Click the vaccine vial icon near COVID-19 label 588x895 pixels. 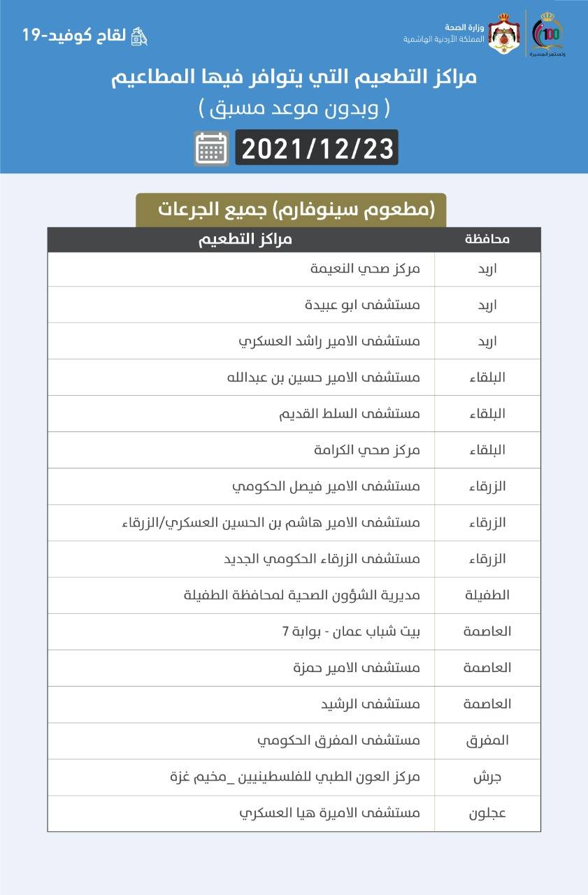coord(140,36)
